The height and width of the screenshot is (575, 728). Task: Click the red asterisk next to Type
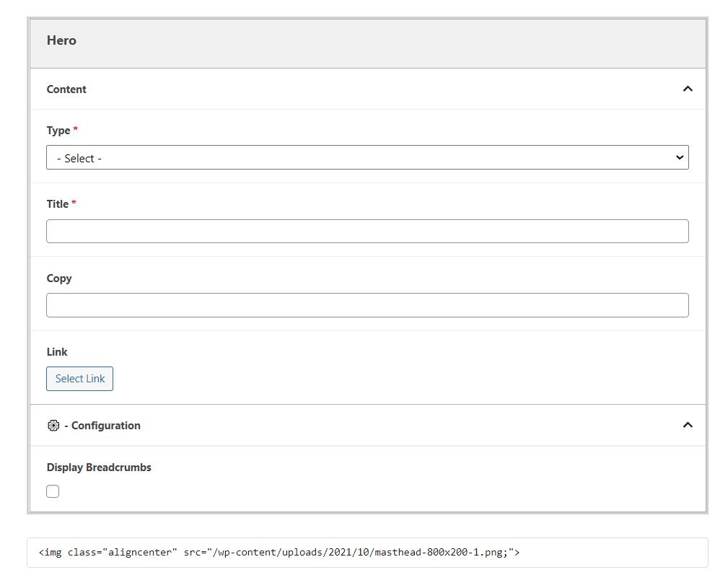(76, 130)
